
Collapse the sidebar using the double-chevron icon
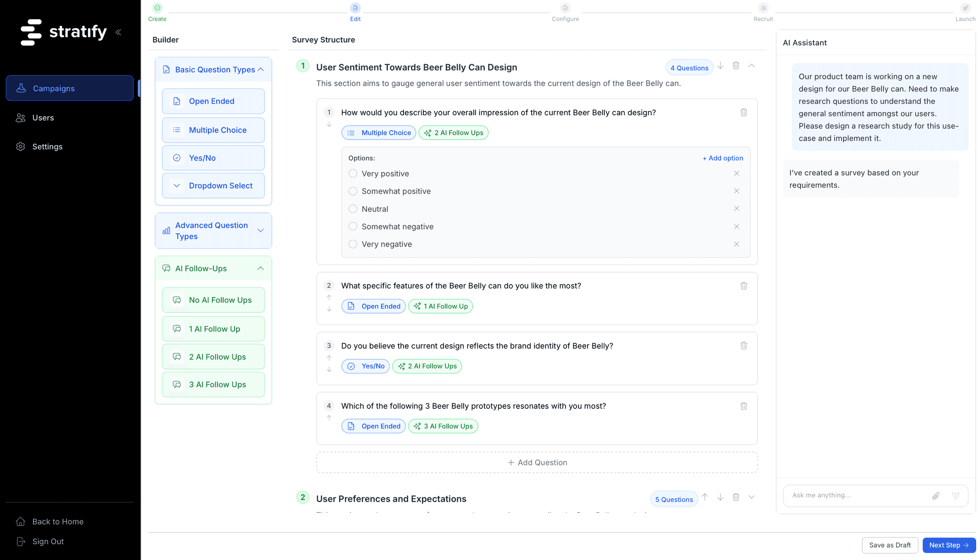coord(119,32)
